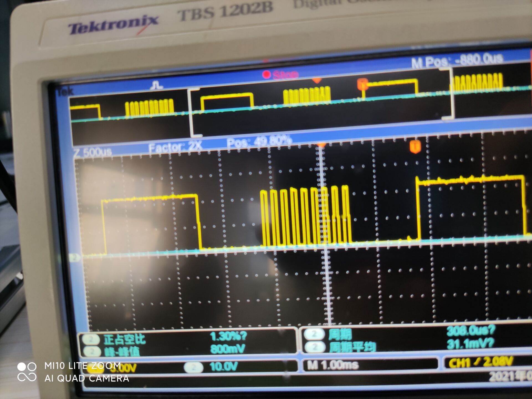Click the Pos: 49.80% readout
The width and height of the screenshot is (532, 399).
click(259, 141)
